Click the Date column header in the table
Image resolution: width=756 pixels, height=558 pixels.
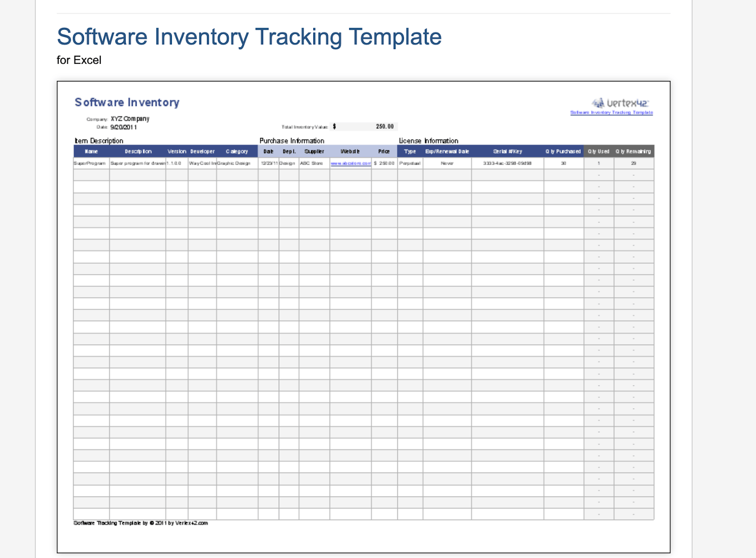pyautogui.click(x=268, y=151)
